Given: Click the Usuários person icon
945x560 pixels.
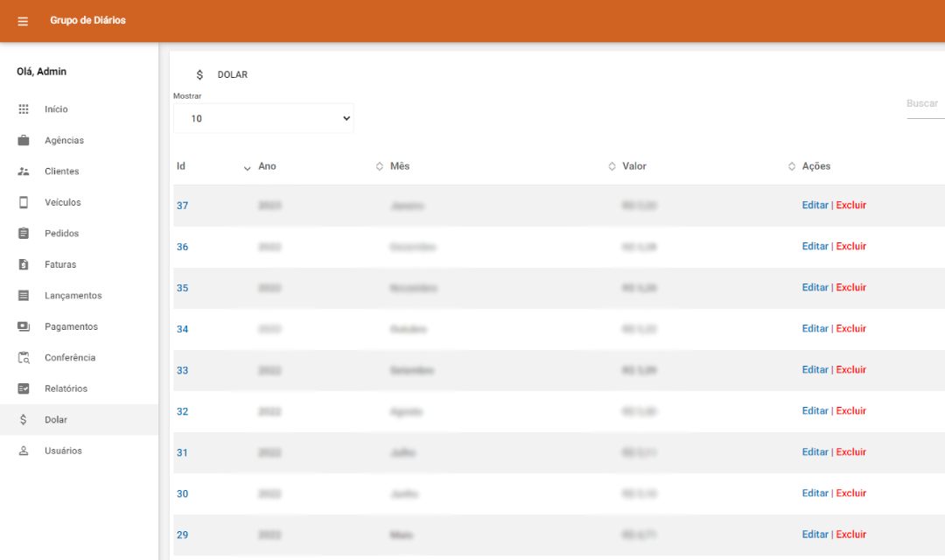Looking at the screenshot, I should click(24, 451).
